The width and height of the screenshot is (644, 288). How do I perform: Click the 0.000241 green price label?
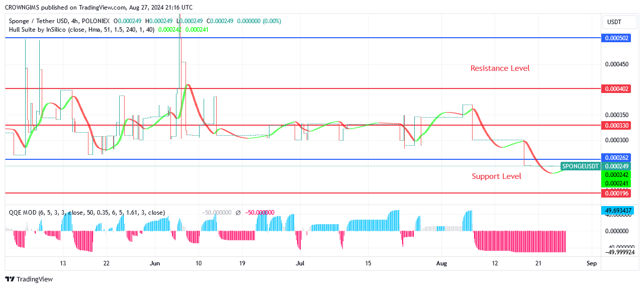point(617,183)
